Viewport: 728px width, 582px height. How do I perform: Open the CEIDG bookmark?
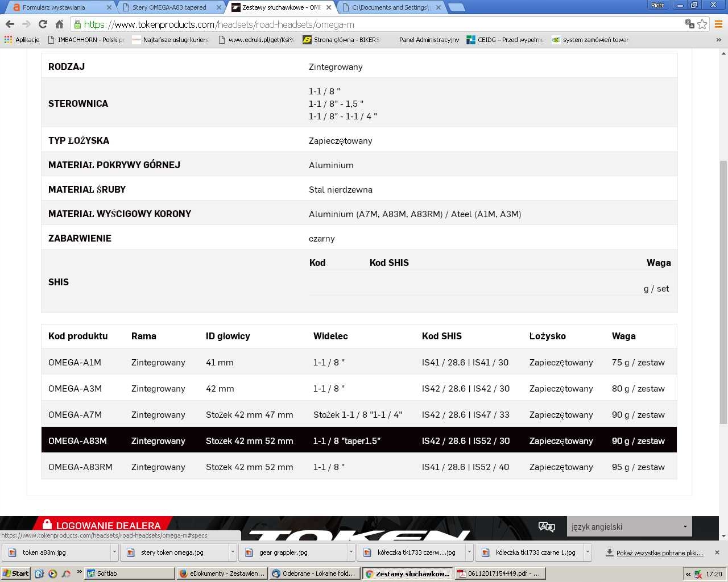(505, 40)
